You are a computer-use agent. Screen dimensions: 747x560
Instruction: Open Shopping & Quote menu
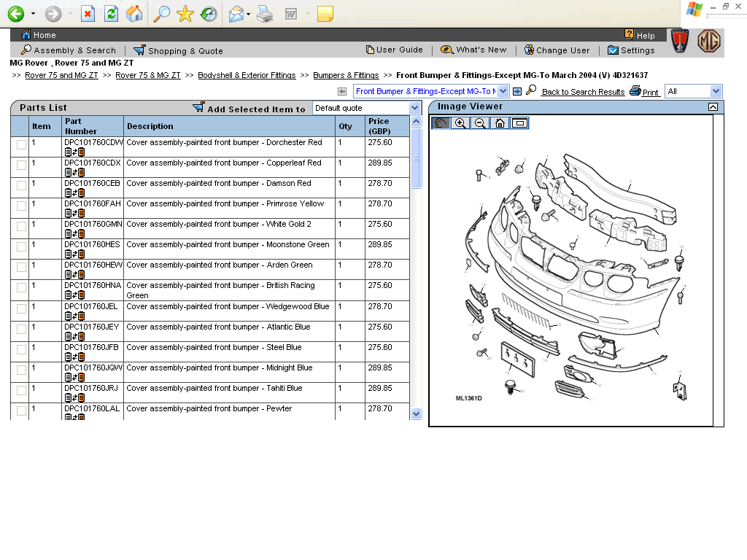(x=178, y=50)
